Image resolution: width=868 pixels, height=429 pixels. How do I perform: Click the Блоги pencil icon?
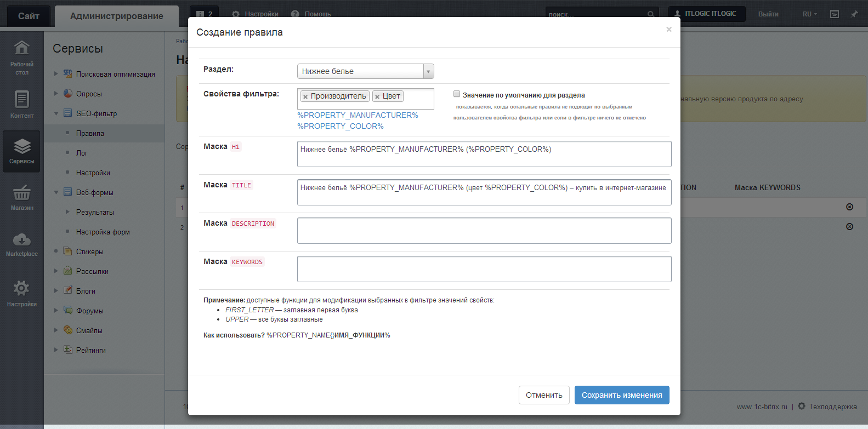pos(68,290)
